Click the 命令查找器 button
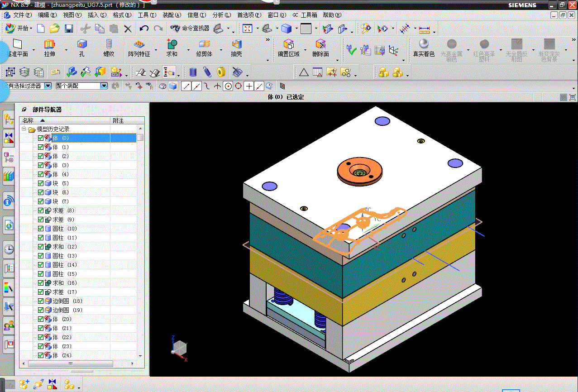 190,29
